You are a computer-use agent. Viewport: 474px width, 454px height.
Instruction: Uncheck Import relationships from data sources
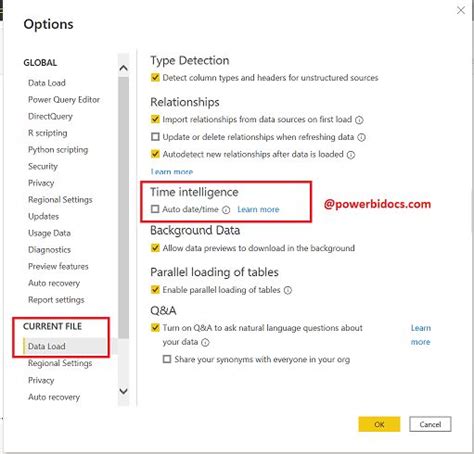pyautogui.click(x=155, y=119)
